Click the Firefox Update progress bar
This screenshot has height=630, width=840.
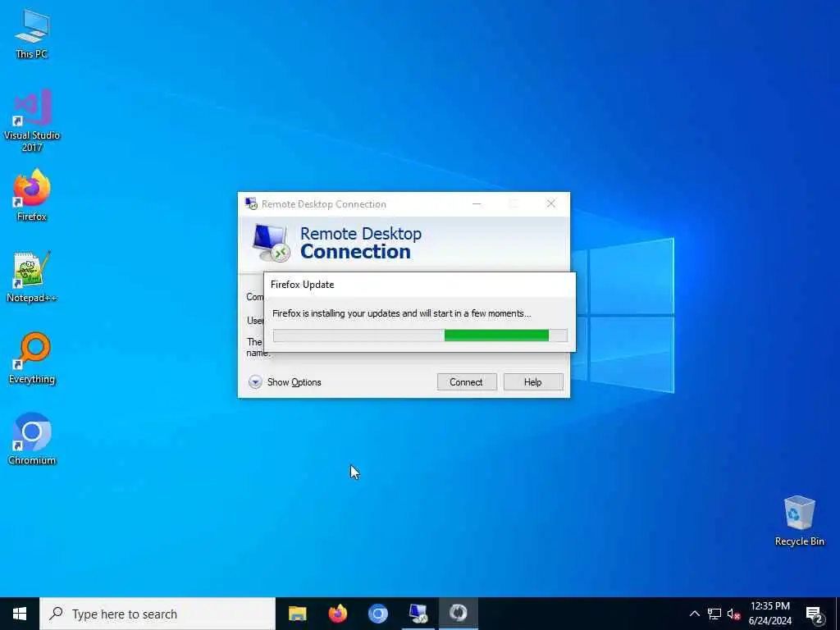click(x=420, y=336)
